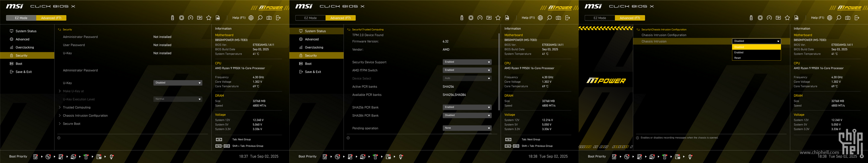Click globe icon in Chassis Intrusion panel toolbar

830,18
